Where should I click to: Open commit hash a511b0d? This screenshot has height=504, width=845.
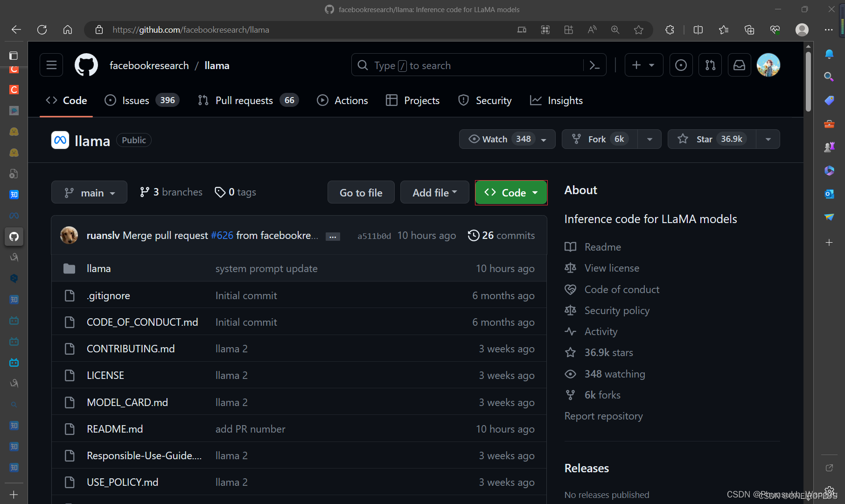point(374,236)
